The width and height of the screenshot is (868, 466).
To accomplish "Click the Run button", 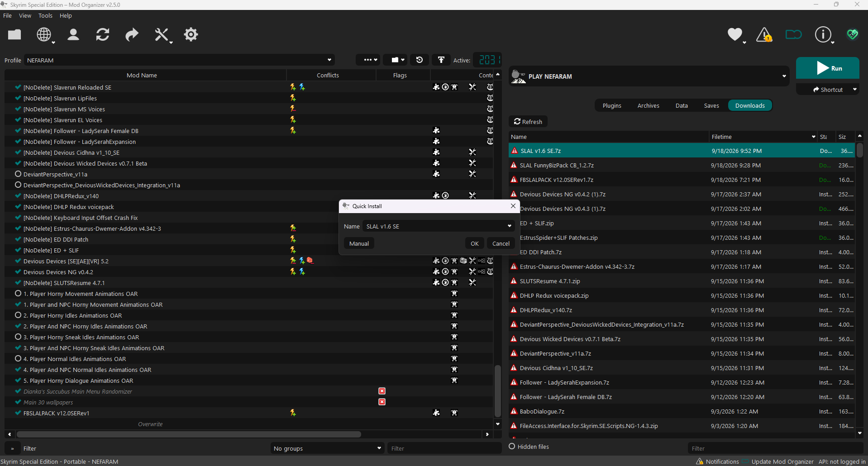I will pos(827,68).
